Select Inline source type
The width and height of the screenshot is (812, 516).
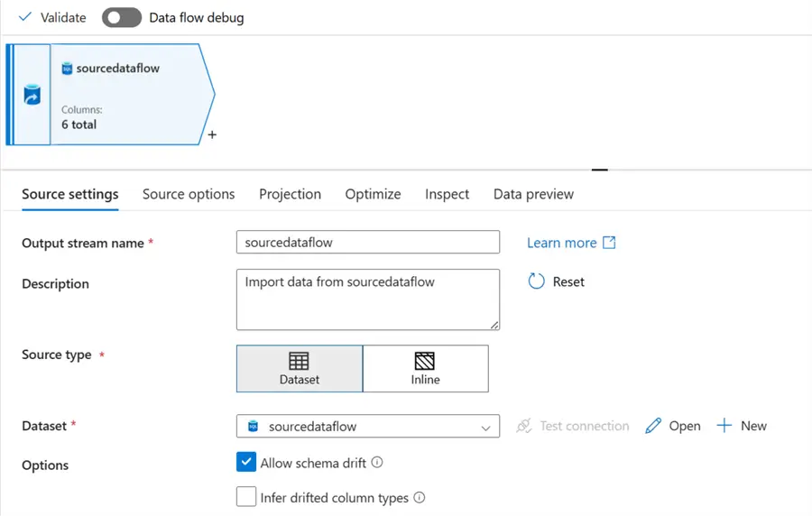point(425,368)
